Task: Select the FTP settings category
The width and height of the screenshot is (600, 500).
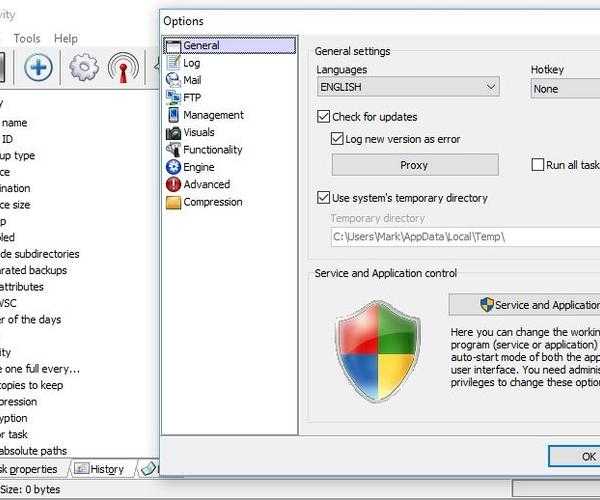Action: (x=192, y=97)
